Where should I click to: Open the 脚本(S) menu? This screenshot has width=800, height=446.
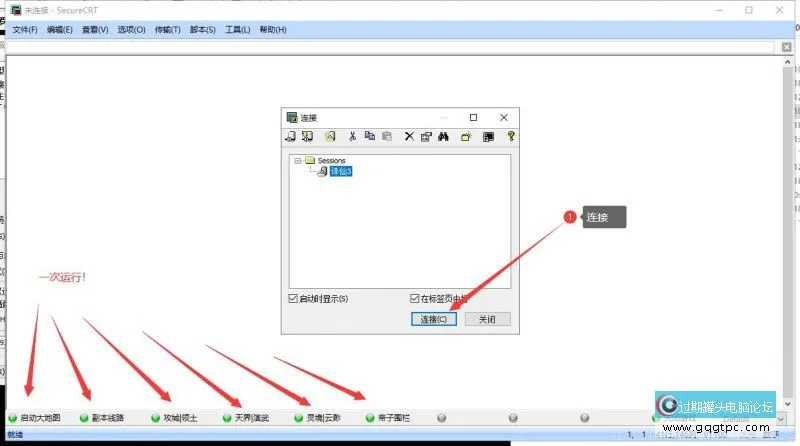tap(203, 30)
